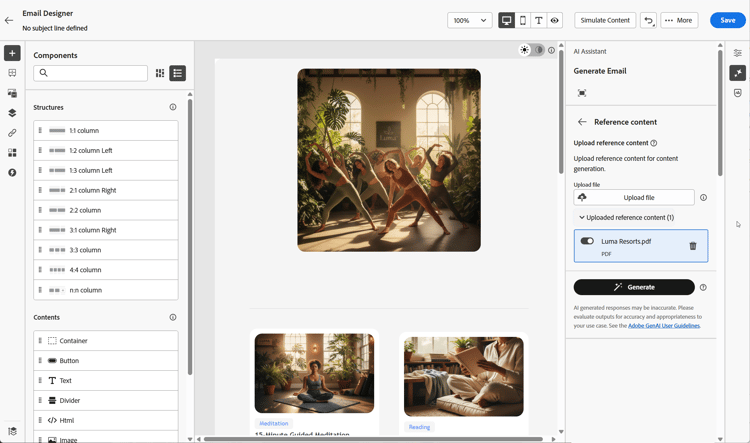Click the components search field
Image resolution: width=750 pixels, height=443 pixels.
click(90, 73)
